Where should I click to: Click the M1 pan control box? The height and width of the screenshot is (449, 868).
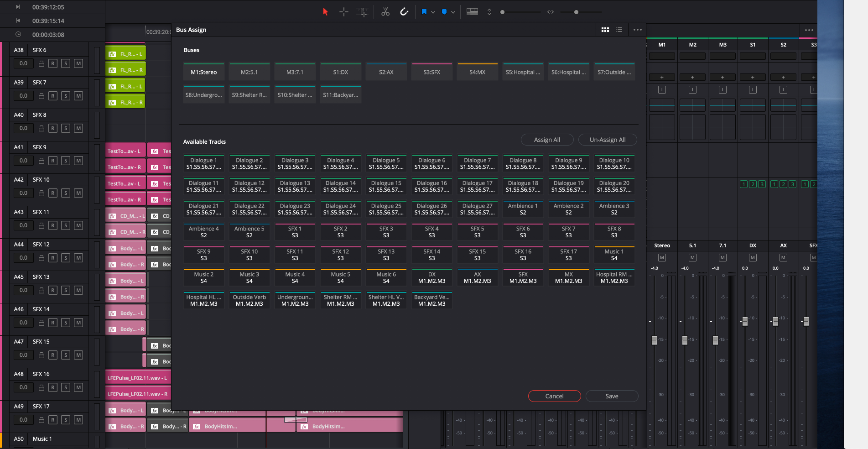(x=662, y=127)
